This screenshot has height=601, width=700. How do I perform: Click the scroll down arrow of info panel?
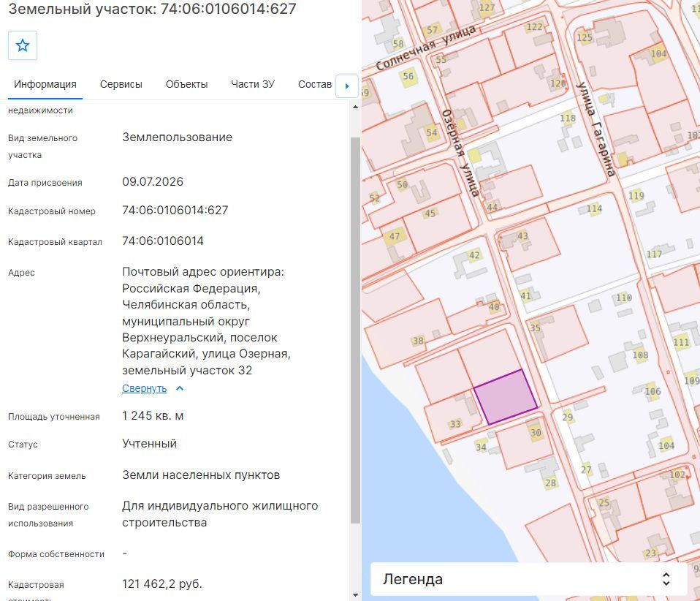pos(355,594)
